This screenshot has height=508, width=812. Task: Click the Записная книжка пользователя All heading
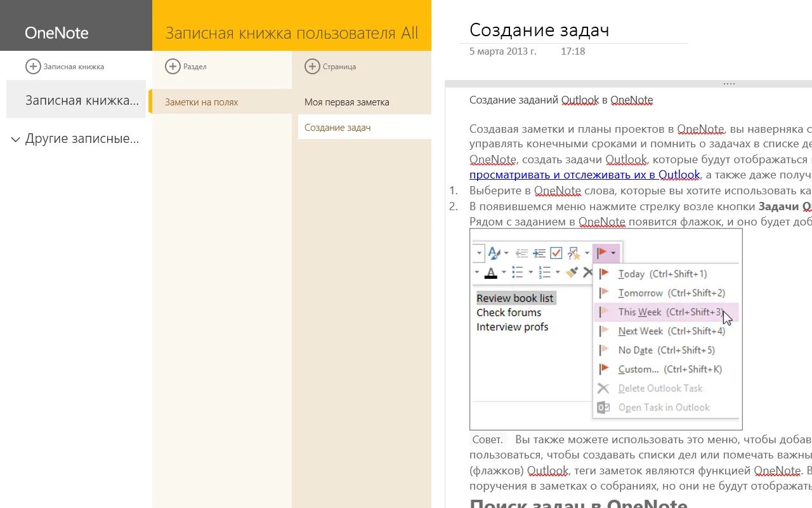coord(292,33)
